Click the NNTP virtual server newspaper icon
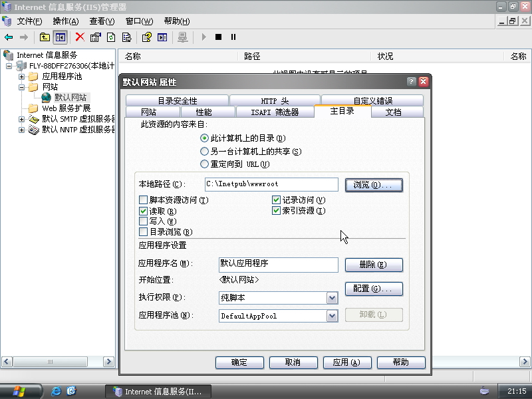This screenshot has height=399, width=532. click(34, 130)
